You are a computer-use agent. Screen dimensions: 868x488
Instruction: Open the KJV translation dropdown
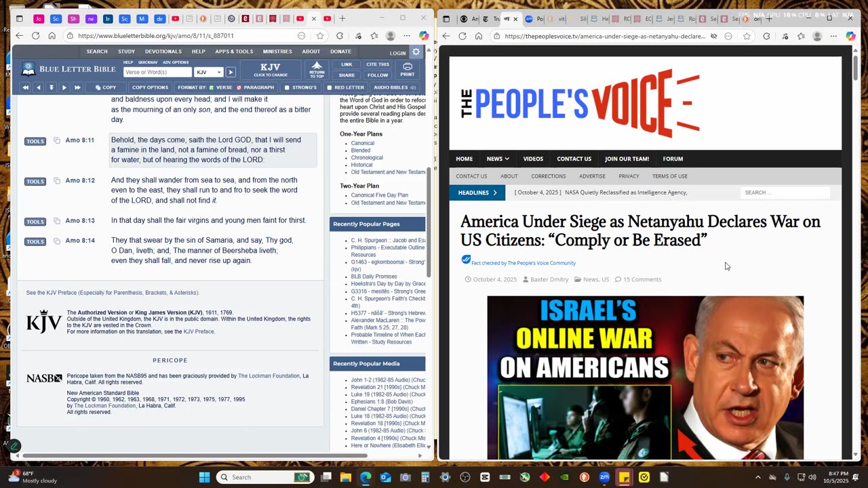coord(209,72)
